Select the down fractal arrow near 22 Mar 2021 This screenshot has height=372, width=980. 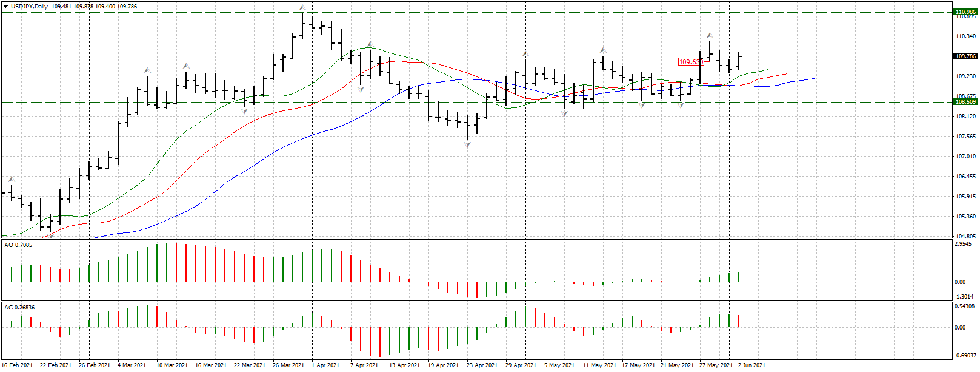(245, 111)
